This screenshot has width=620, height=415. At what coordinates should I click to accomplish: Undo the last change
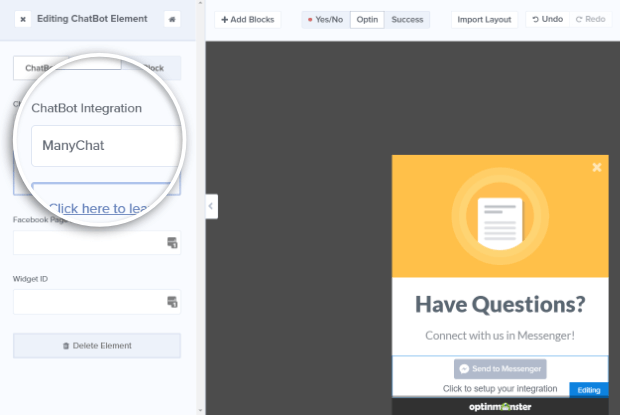click(x=547, y=19)
